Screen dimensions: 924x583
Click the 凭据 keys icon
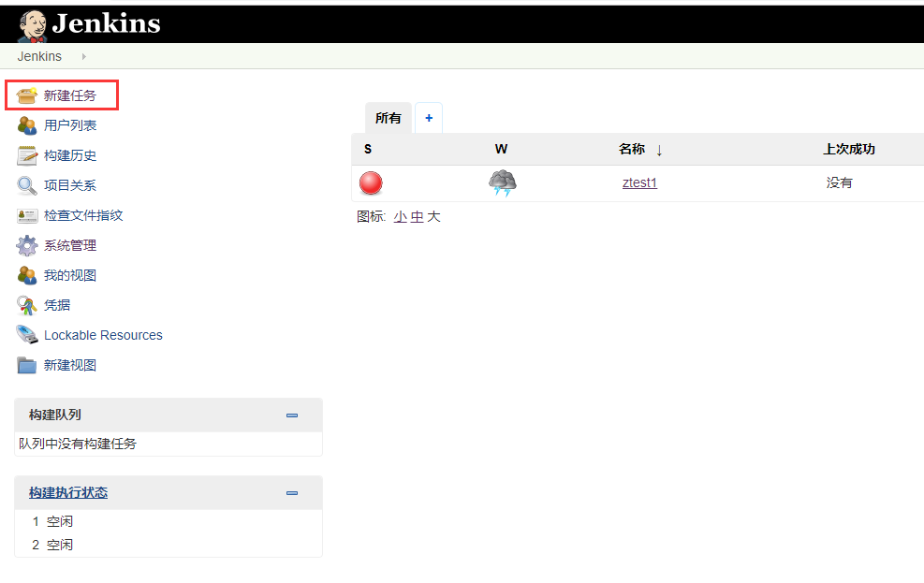[26, 305]
